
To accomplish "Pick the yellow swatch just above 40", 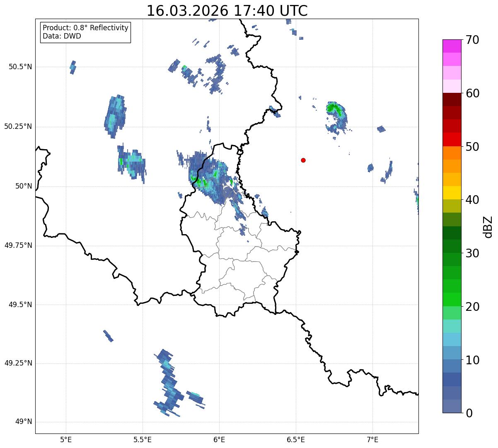I will [452, 193].
